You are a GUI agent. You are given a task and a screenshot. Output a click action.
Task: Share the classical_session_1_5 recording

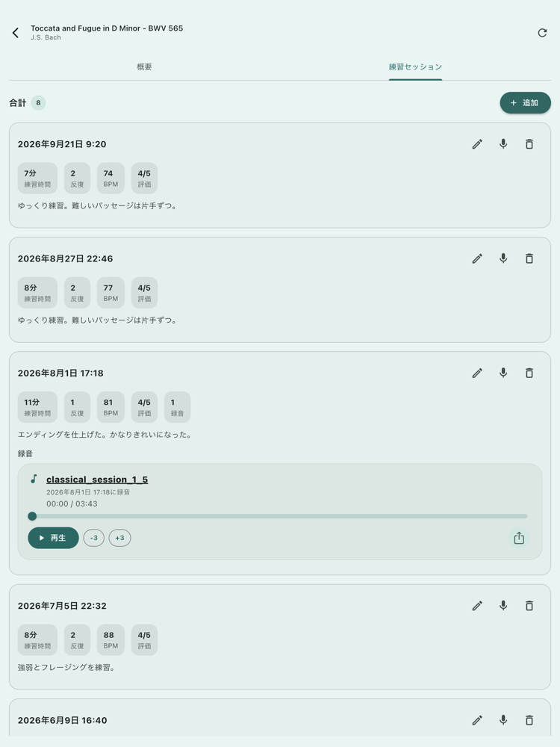519,538
